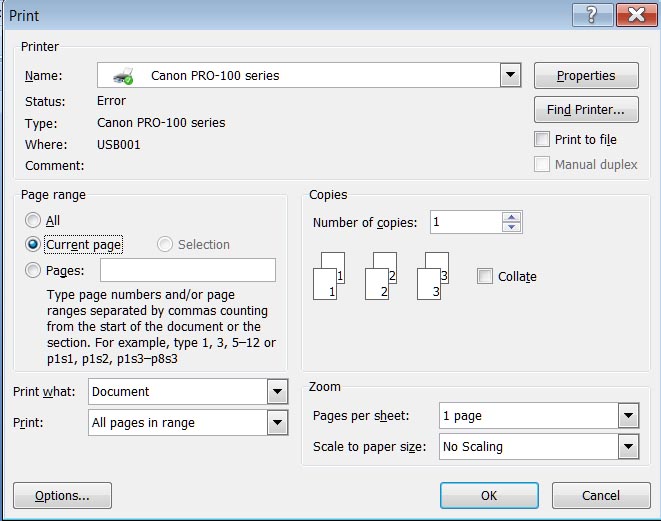
Task: Click the help question mark button
Action: (x=592, y=15)
